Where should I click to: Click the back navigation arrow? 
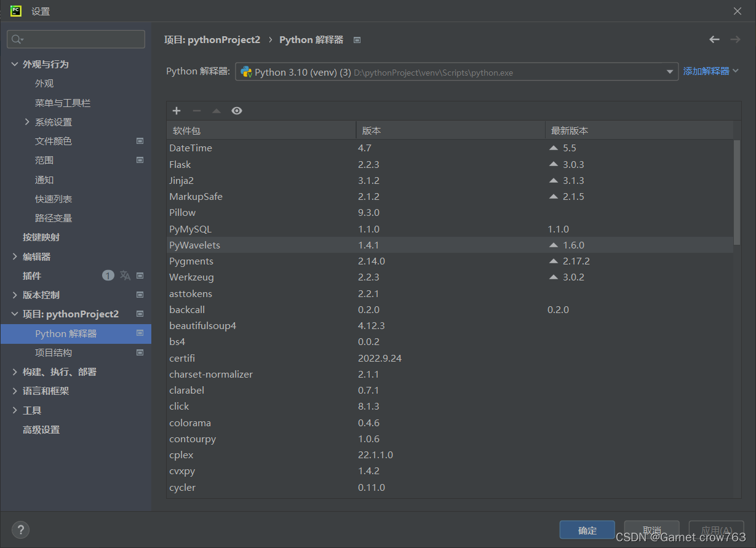[714, 39]
